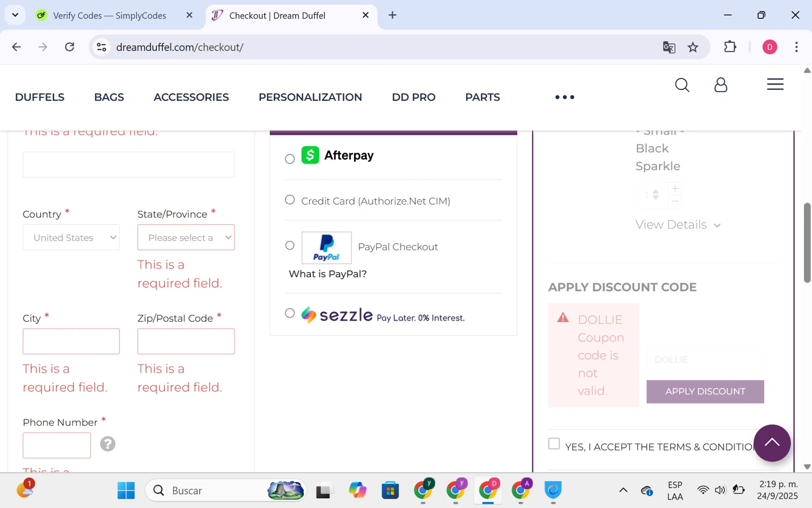Open the What is PayPal? link
This screenshot has height=508, width=812.
(328, 274)
